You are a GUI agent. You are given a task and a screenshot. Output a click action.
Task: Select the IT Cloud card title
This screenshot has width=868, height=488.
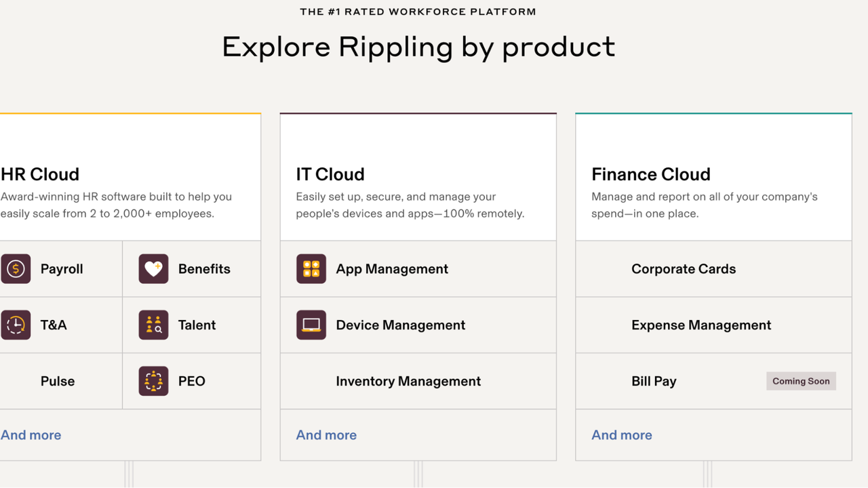pos(330,174)
